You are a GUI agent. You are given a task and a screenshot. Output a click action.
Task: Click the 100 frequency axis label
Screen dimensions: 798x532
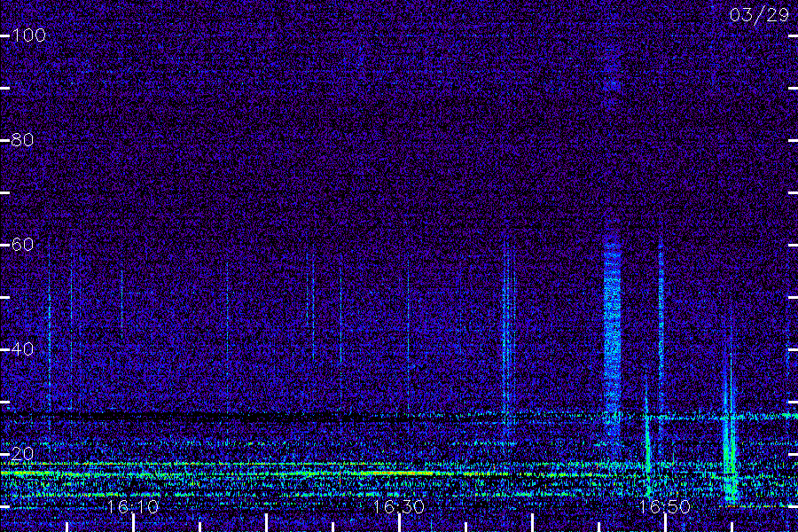tap(28, 35)
